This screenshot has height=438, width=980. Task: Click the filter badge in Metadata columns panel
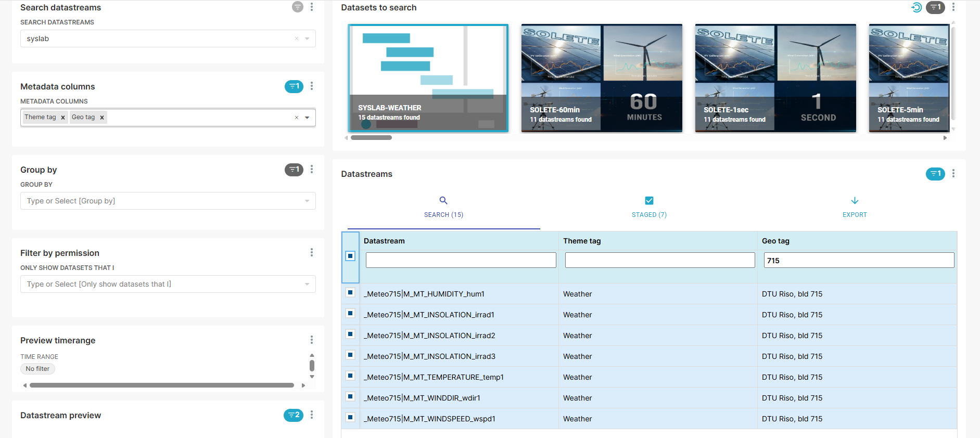click(294, 86)
